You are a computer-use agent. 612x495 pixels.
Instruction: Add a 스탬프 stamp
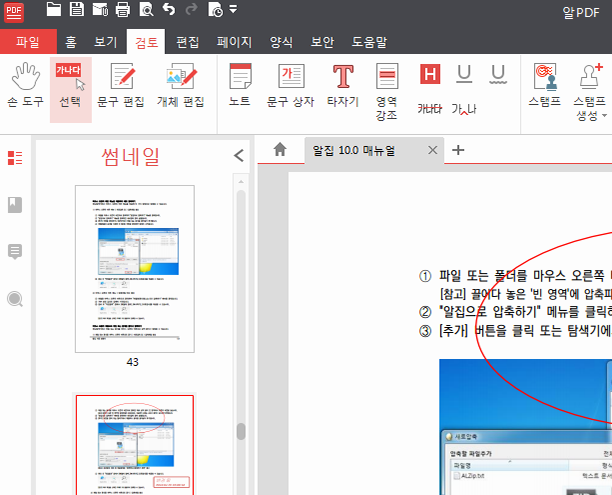point(545,86)
